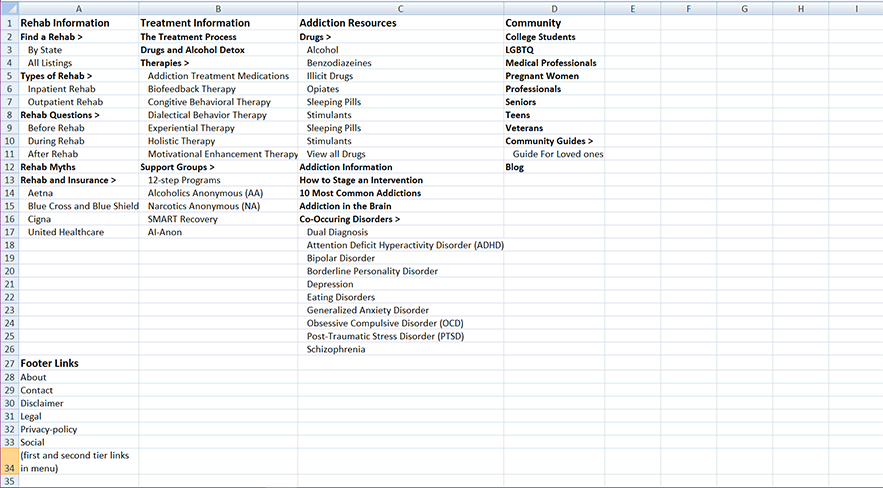The width and height of the screenshot is (883, 488).
Task: Select column C header
Action: [400, 8]
